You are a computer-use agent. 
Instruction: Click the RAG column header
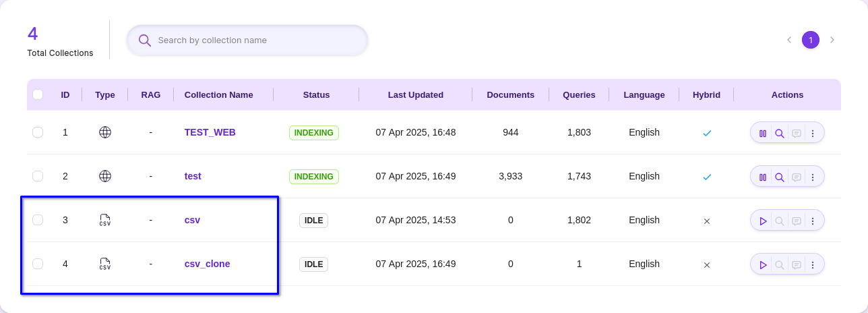click(x=151, y=95)
